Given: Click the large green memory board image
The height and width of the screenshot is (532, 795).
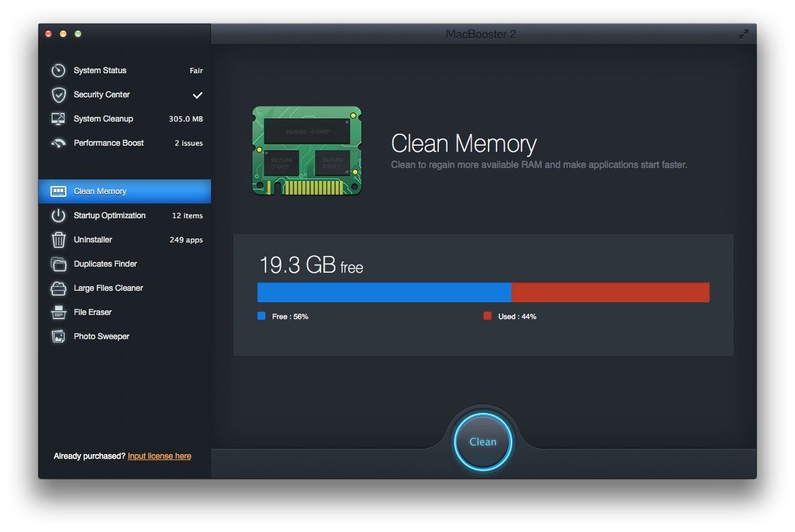Looking at the screenshot, I should (306, 150).
